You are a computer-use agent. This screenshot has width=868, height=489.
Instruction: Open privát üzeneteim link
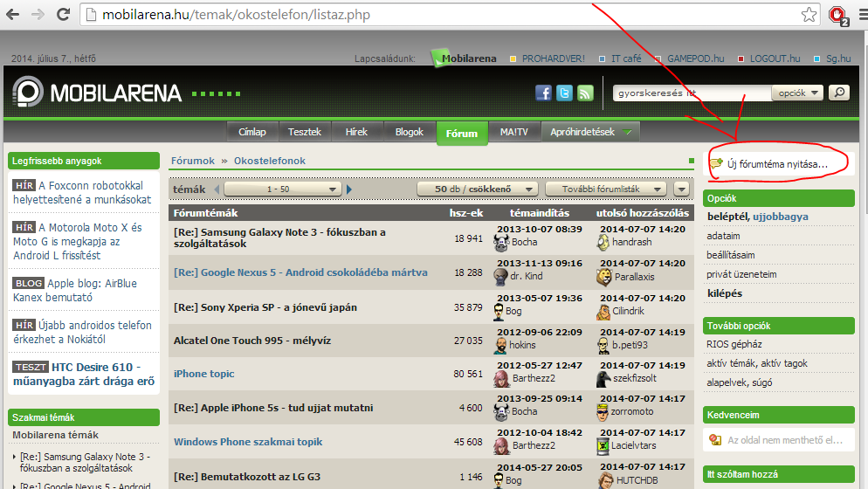tap(741, 274)
